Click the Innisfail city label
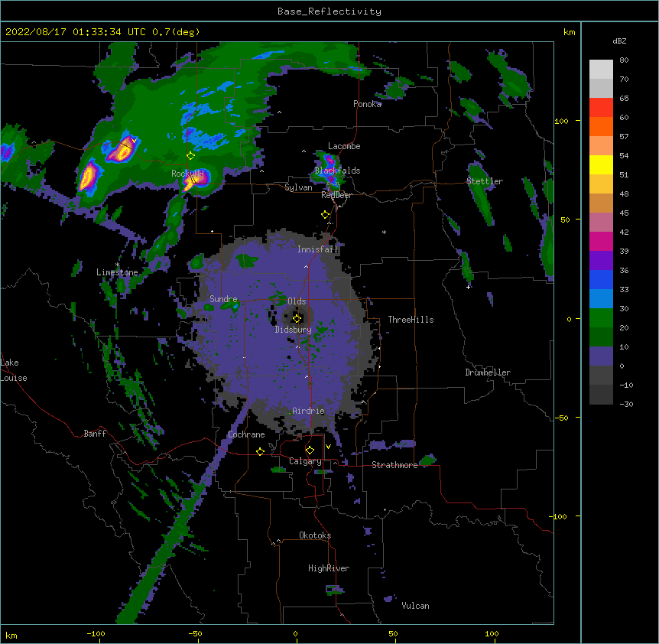 coord(318,249)
